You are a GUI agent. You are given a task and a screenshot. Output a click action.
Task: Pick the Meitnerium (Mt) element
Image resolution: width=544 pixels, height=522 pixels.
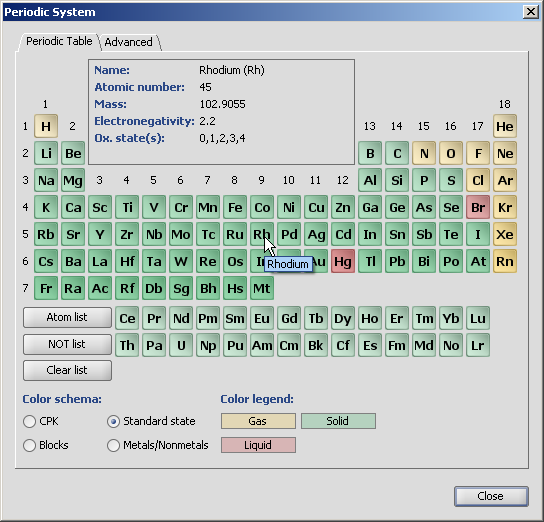[x=262, y=288]
